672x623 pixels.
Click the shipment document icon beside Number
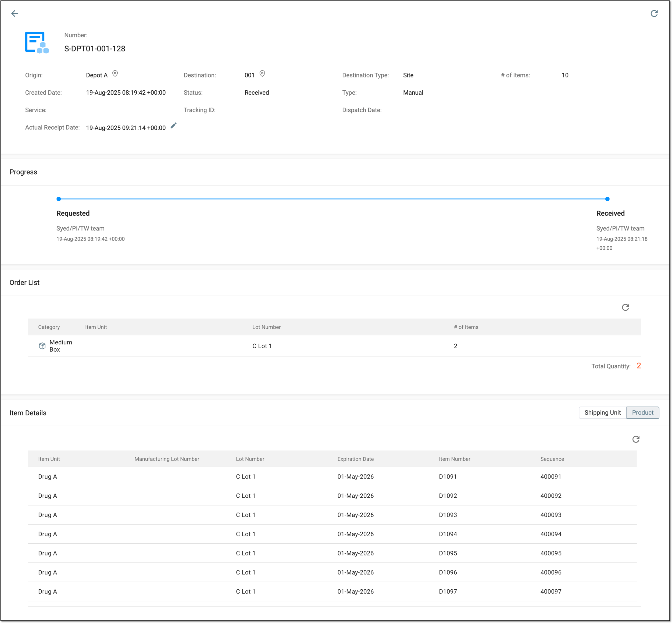tap(37, 43)
